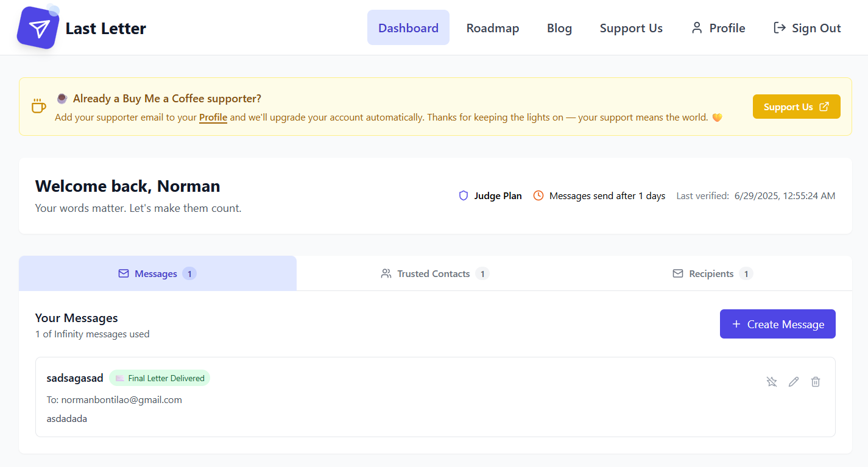The image size is (868, 467).
Task: Open the Blog menu item
Action: (559, 27)
